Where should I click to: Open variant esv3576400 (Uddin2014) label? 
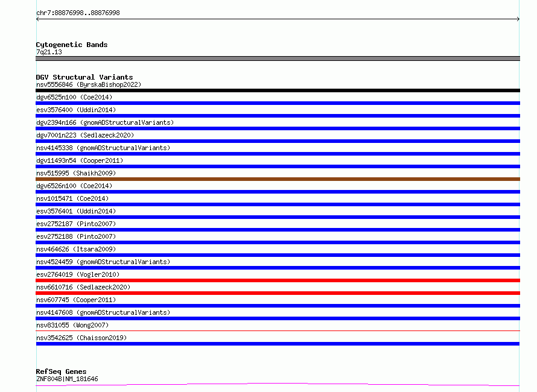click(x=76, y=110)
